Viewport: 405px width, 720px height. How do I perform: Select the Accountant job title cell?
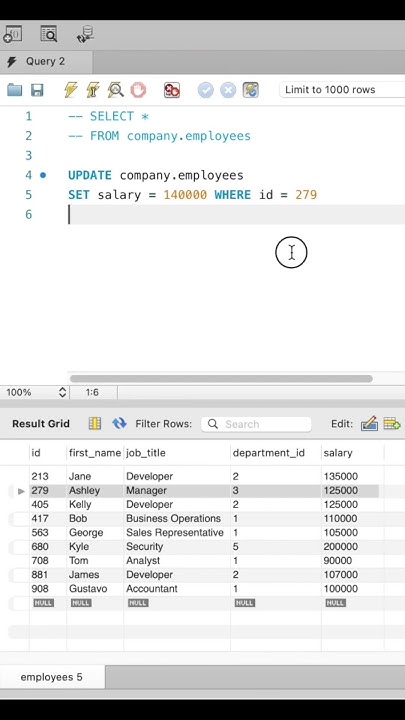pyautogui.click(x=177, y=589)
